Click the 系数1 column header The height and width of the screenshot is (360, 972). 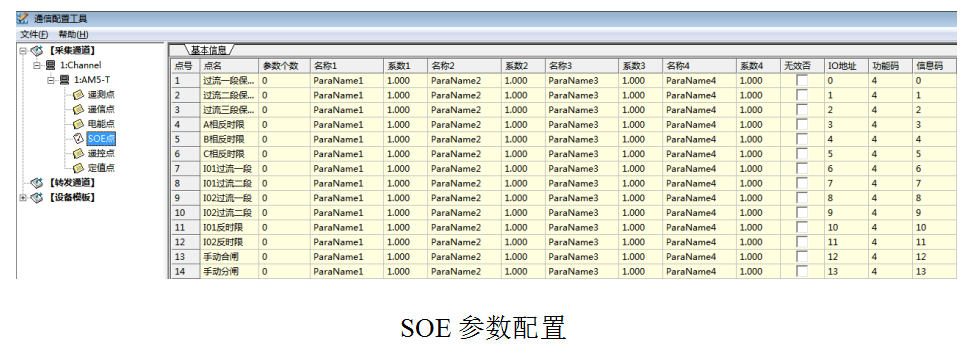(x=405, y=66)
